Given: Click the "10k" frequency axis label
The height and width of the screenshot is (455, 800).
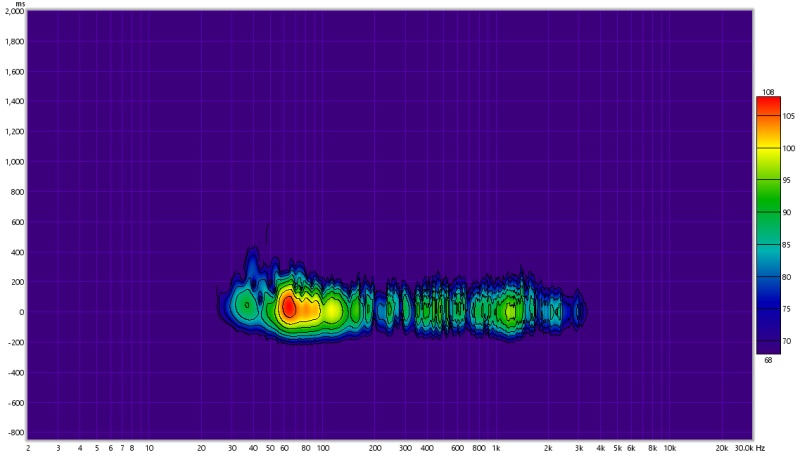Looking at the screenshot, I should (670, 448).
